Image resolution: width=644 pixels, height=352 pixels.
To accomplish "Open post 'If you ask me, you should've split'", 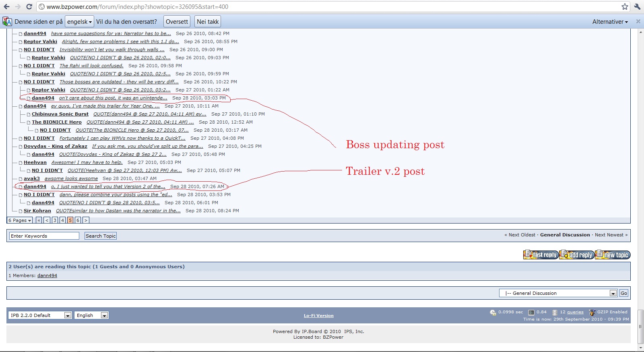I will click(148, 147).
